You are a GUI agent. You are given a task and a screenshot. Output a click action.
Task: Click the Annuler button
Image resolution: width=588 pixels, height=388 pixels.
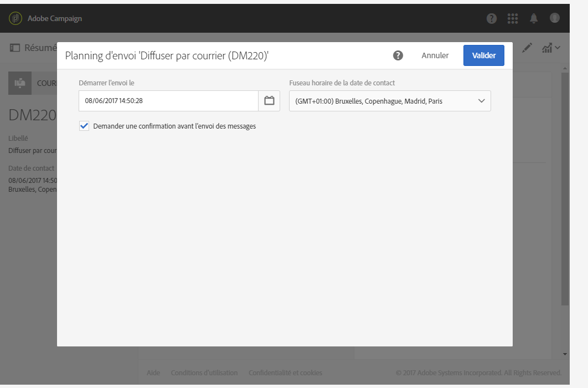[x=435, y=55]
